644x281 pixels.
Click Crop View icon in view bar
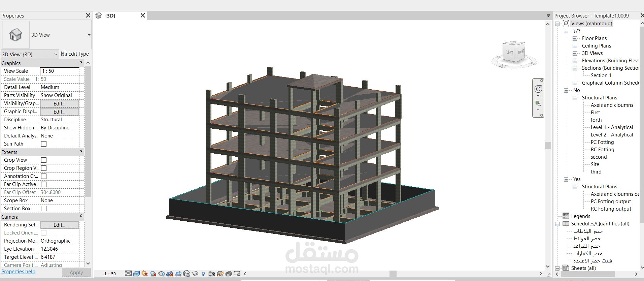pyautogui.click(x=170, y=274)
